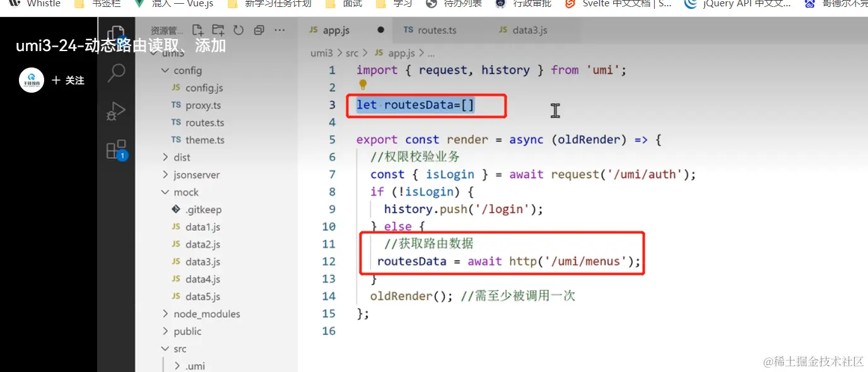Click the + 关注 follow button
Image resolution: width=868 pixels, height=372 pixels.
[x=68, y=80]
